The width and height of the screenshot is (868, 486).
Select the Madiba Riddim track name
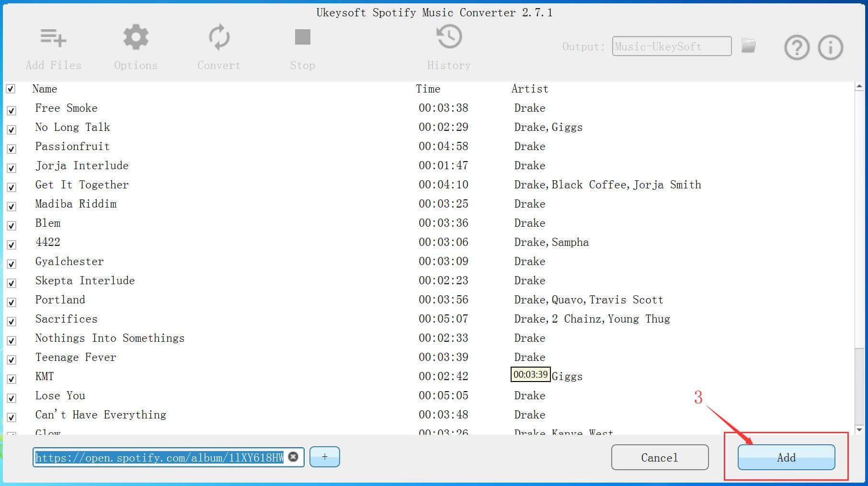[76, 204]
